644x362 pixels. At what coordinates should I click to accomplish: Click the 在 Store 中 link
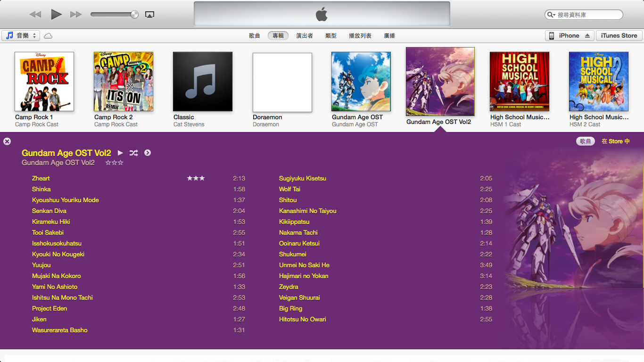[x=615, y=141]
